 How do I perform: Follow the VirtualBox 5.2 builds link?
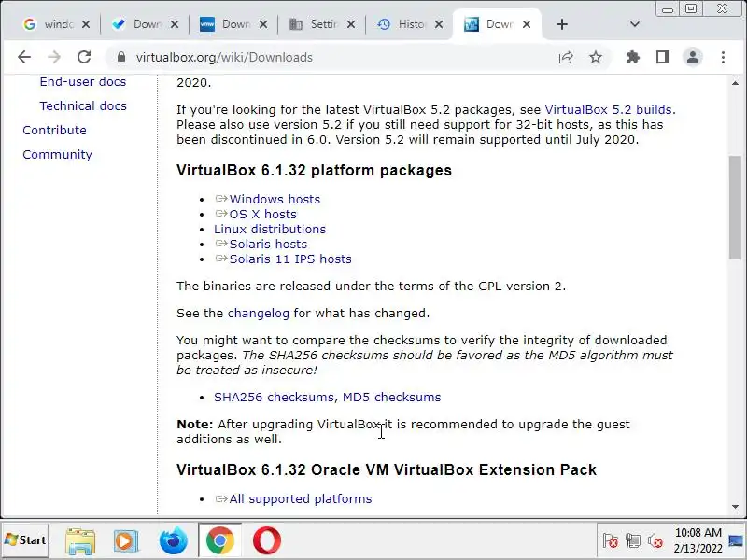(609, 109)
